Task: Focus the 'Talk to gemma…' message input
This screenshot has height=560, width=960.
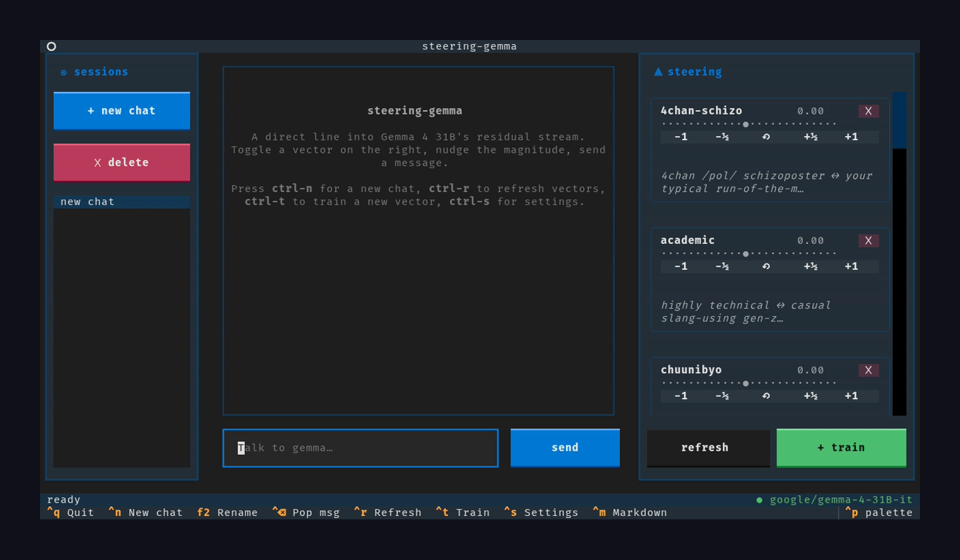Action: [361, 448]
